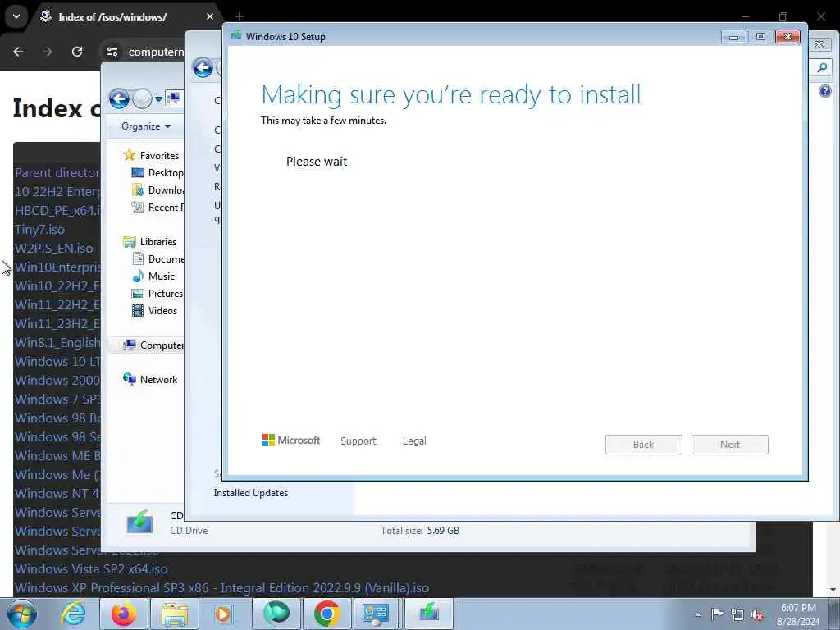Open Parent directory link in browser

pos(57,173)
